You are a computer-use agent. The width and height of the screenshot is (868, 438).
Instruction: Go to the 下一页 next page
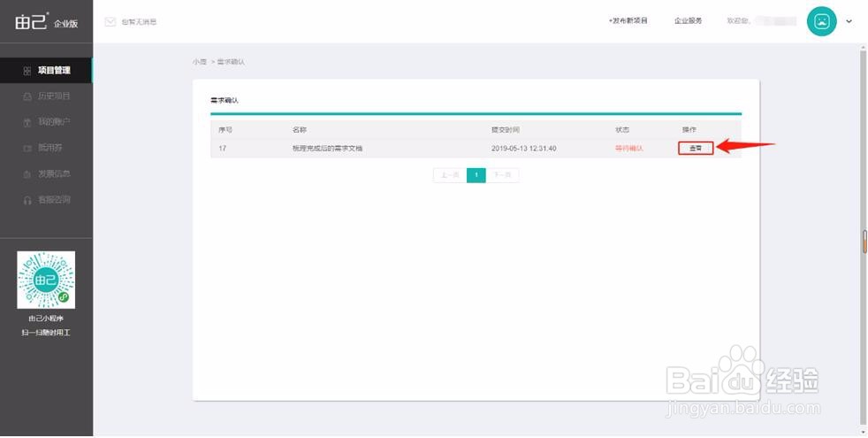pyautogui.click(x=502, y=175)
